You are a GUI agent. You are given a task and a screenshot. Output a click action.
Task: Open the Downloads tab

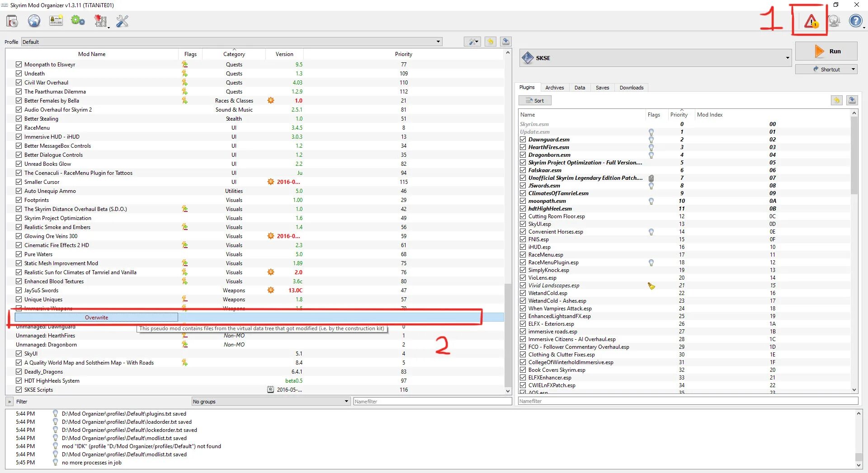[631, 88]
